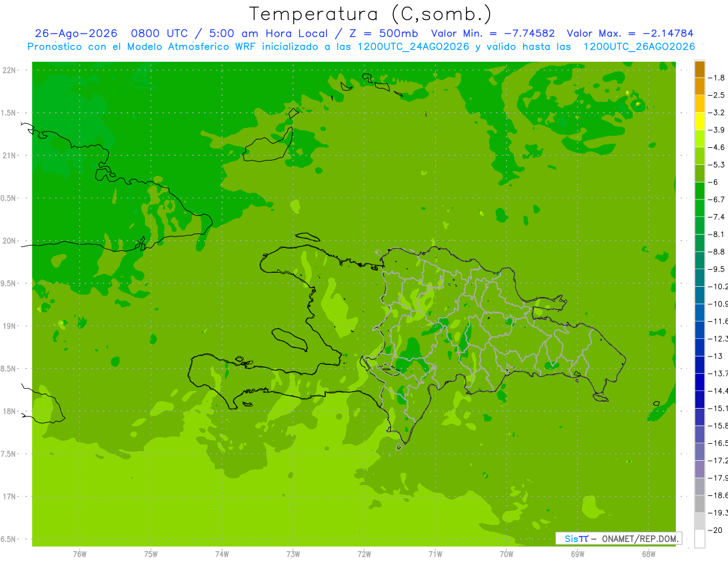Click the 17N latitude label

tap(10, 497)
